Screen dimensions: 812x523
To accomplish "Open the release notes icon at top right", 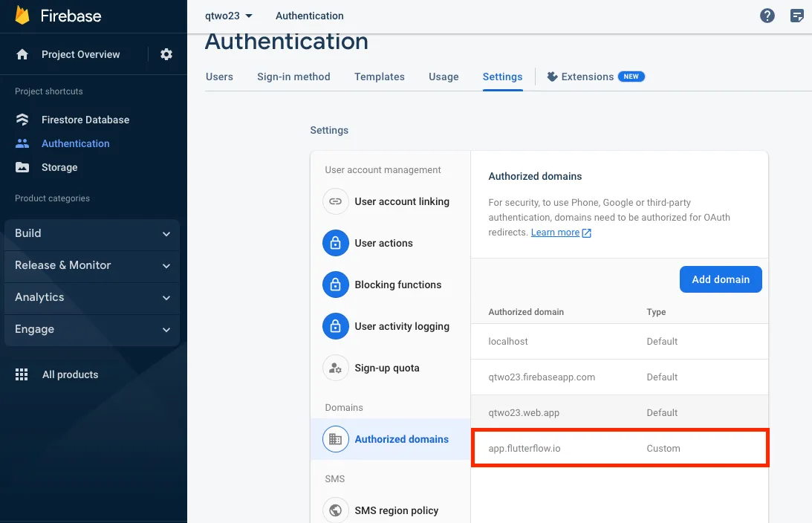I will pyautogui.click(x=797, y=16).
